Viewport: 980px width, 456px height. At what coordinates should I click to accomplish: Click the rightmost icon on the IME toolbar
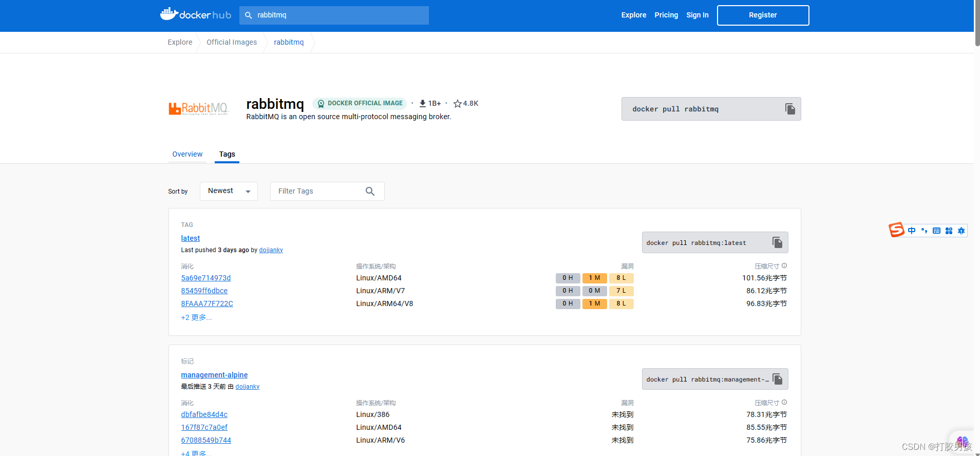coord(961,231)
